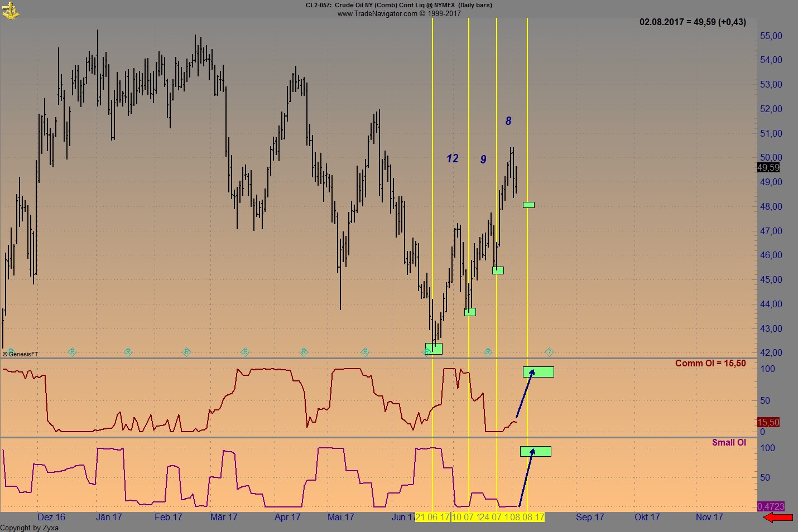Open the www.TradeNavigator.com link in the header
Viewport: 798px width, 532px height.
point(377,13)
